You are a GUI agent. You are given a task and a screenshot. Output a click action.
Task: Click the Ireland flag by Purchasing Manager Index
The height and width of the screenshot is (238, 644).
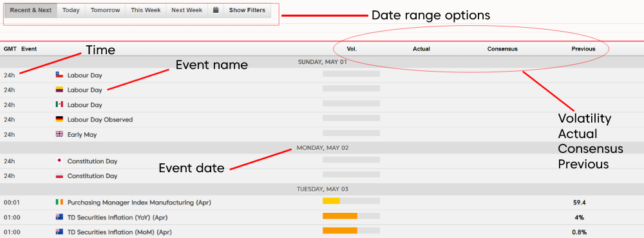[59, 203]
